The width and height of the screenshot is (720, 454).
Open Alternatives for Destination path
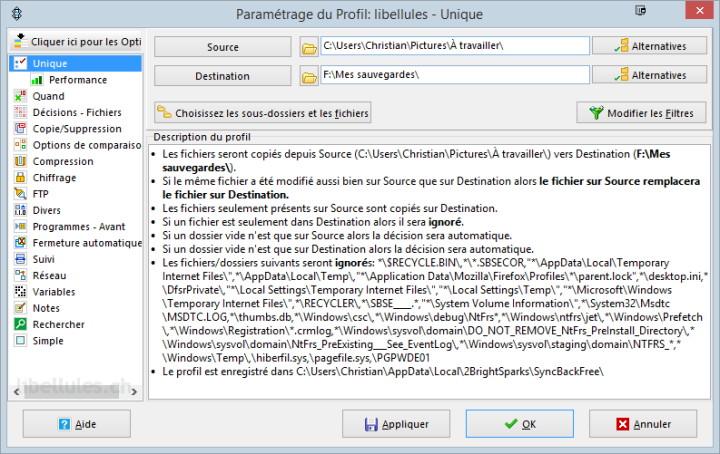(x=649, y=75)
